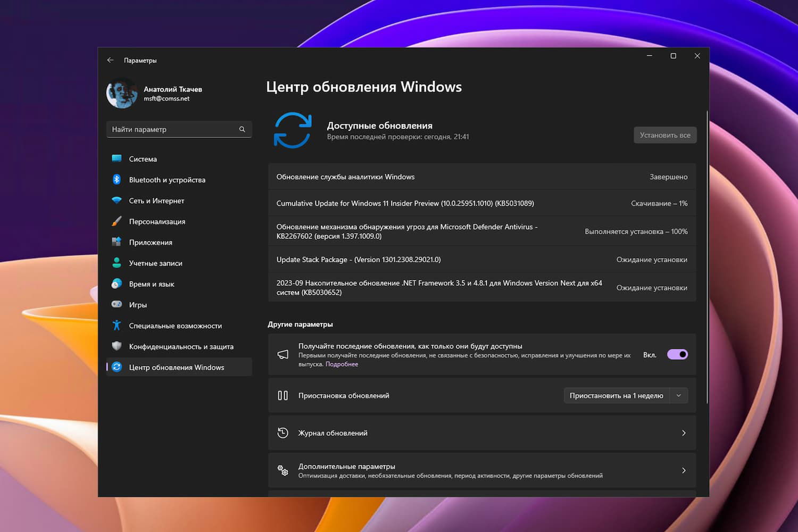Click the Журнал обновлений history icon
The image size is (798, 532).
283,433
